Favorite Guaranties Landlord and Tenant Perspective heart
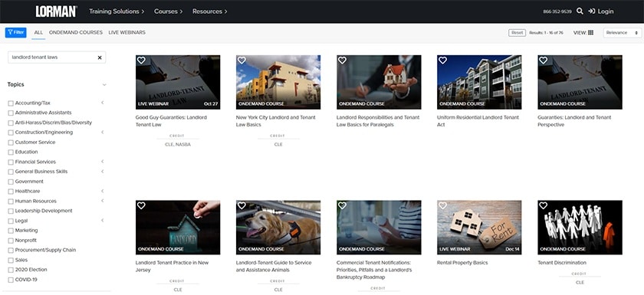Screen dimensions: 644x295 [543, 61]
